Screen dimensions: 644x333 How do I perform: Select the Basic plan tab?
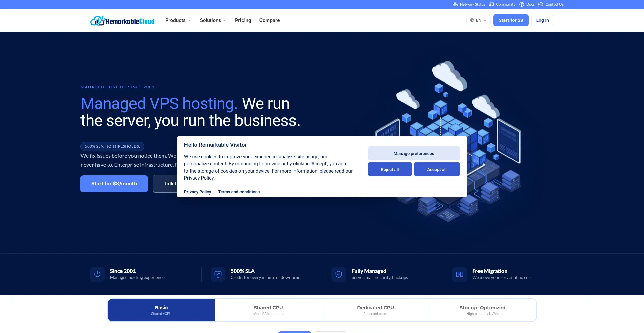[x=161, y=310]
